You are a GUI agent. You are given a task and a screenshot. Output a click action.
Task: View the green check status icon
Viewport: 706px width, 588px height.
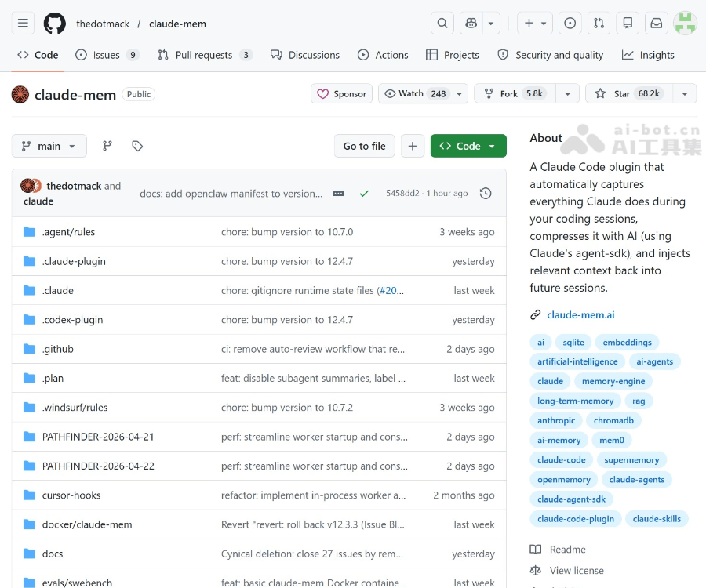click(364, 194)
